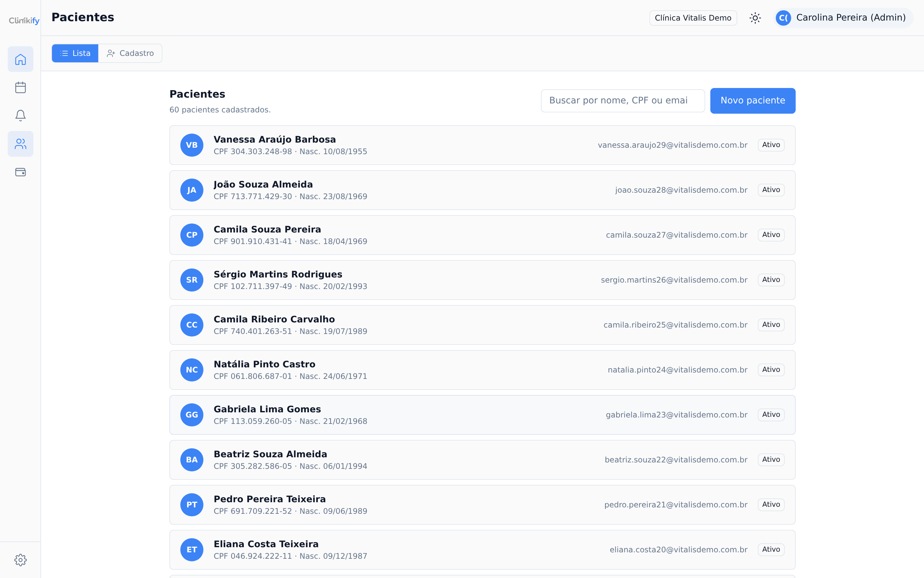Viewport: 924px width, 578px height.
Task: Open the notifications bell icon
Action: click(21, 116)
